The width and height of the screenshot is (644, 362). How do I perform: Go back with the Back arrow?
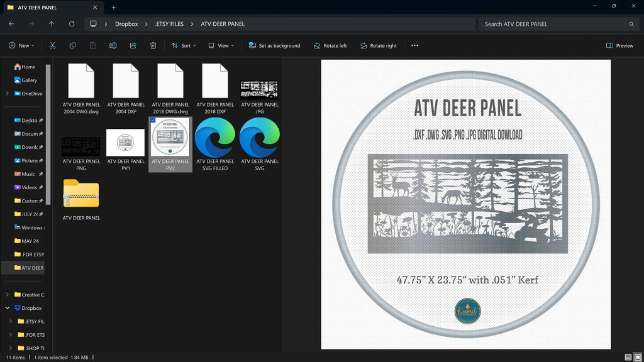11,24
